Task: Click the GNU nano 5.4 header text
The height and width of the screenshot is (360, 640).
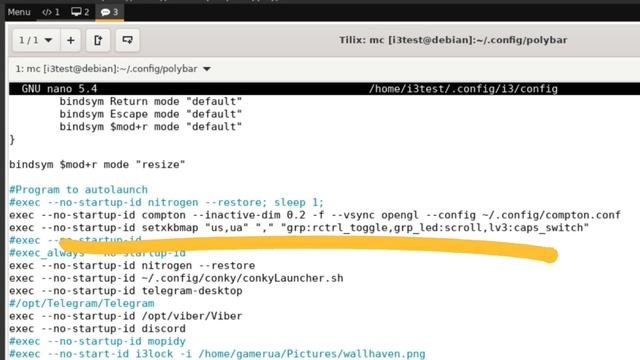Action: [60, 89]
